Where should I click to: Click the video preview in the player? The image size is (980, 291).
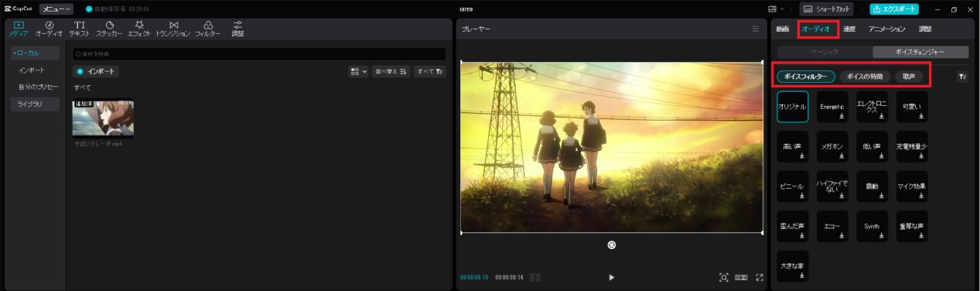point(612,147)
